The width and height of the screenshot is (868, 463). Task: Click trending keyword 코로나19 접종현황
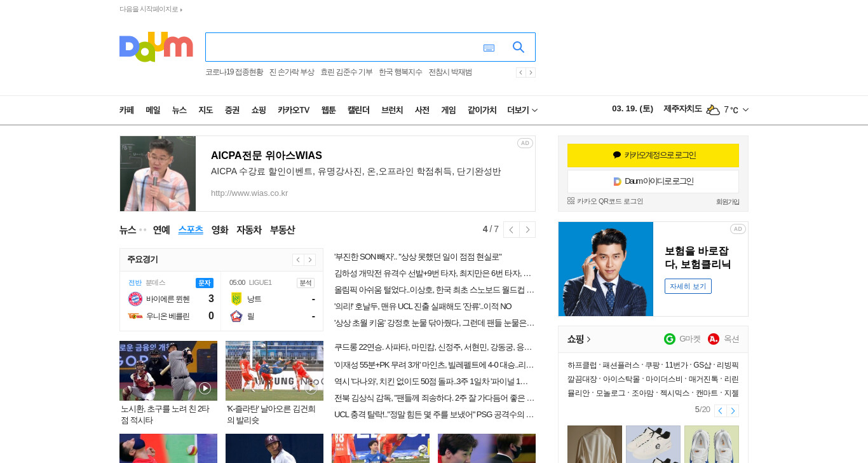click(x=234, y=73)
